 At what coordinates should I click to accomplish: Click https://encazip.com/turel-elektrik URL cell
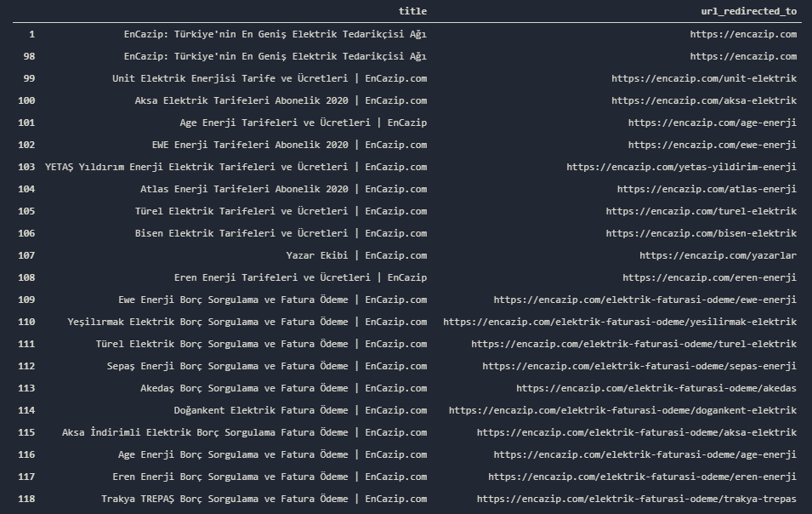tap(701, 211)
